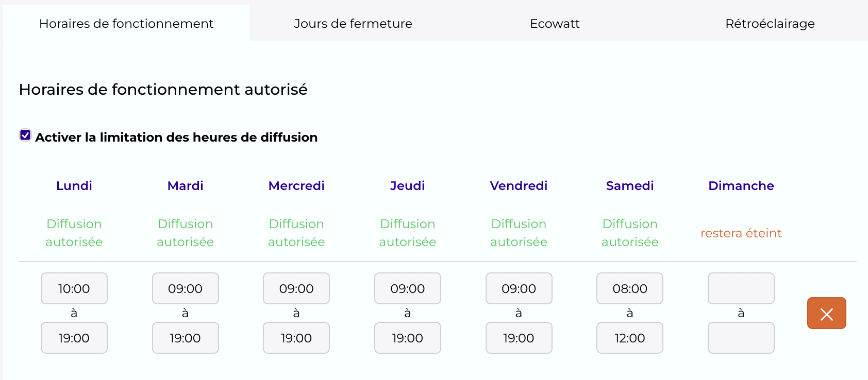868x380 pixels.
Task: Select the Horaires de fonctionnement tab
Action: click(x=126, y=24)
